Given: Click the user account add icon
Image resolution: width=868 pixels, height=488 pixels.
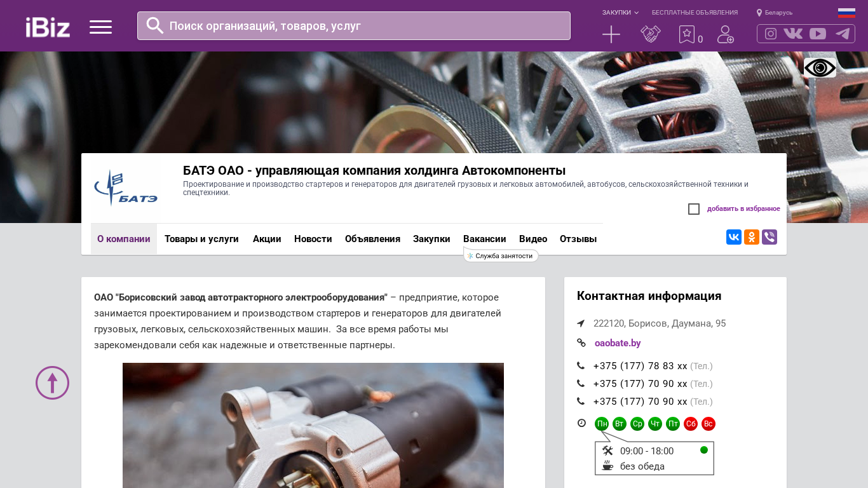Looking at the screenshot, I should click(x=726, y=34).
